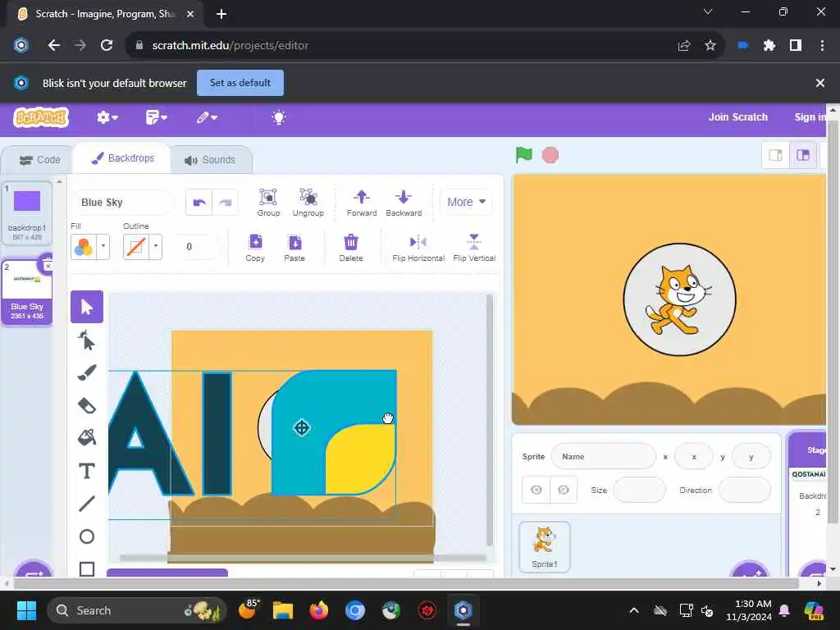Select the Line tool
This screenshot has width=840, height=630.
coord(87,504)
